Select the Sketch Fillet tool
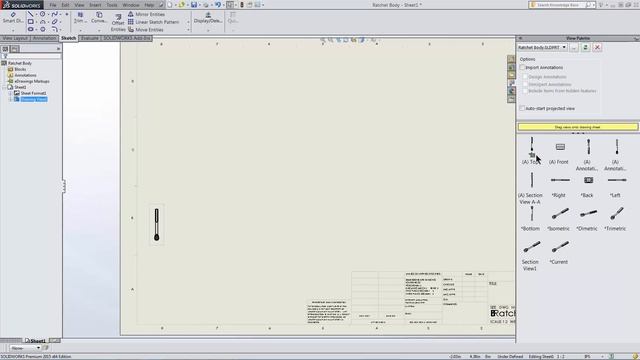The image size is (640, 360). coord(55,29)
